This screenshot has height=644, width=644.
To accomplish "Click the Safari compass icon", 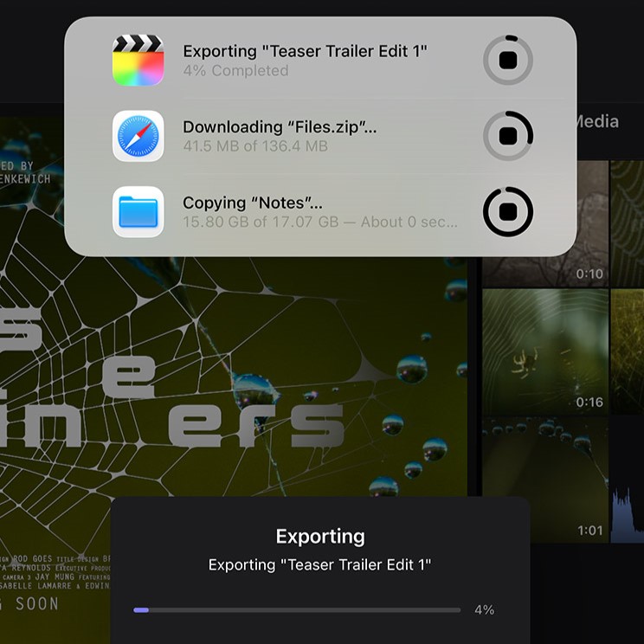I will (138, 136).
